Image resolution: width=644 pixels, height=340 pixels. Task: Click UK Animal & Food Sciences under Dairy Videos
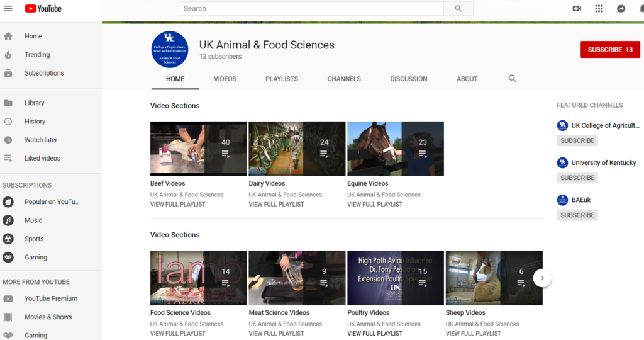pyautogui.click(x=285, y=195)
